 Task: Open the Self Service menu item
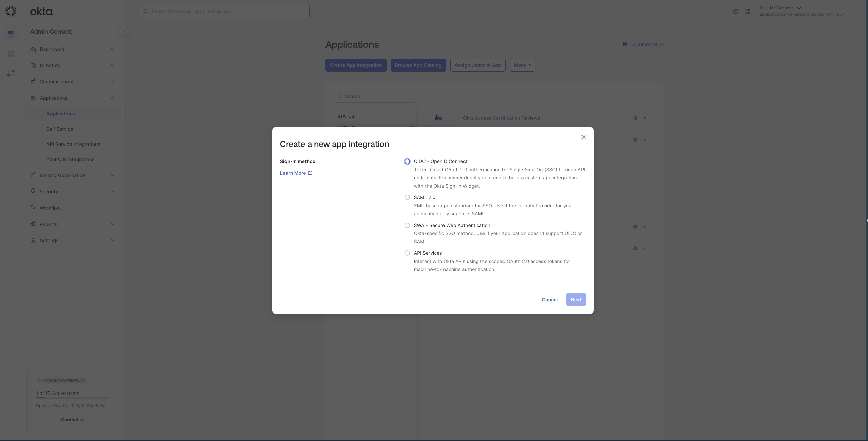[x=60, y=129]
